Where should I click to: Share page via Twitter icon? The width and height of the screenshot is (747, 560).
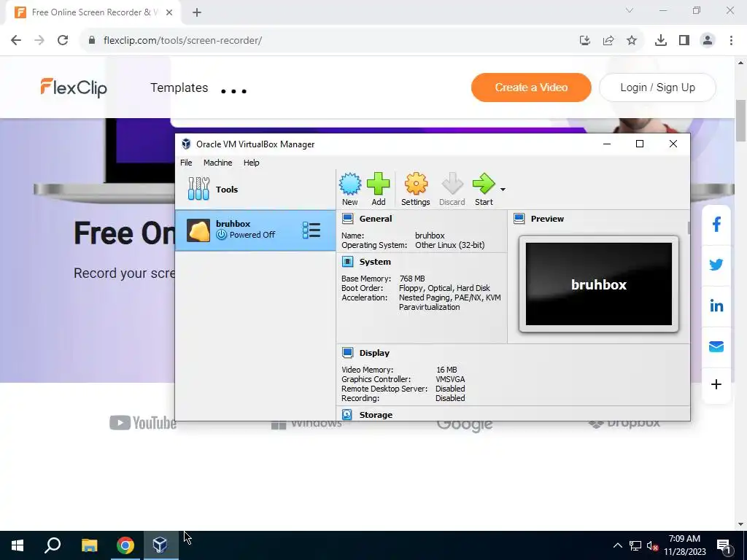716,265
